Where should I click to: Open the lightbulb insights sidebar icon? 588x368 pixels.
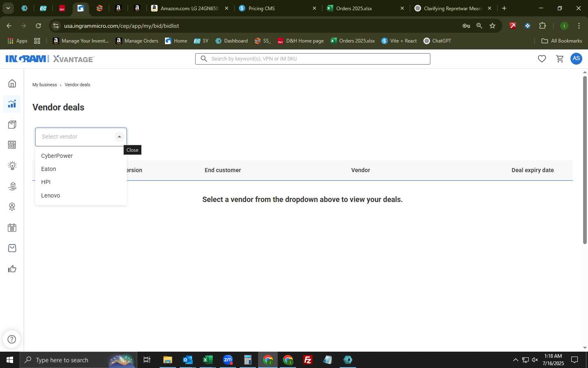pyautogui.click(x=12, y=166)
